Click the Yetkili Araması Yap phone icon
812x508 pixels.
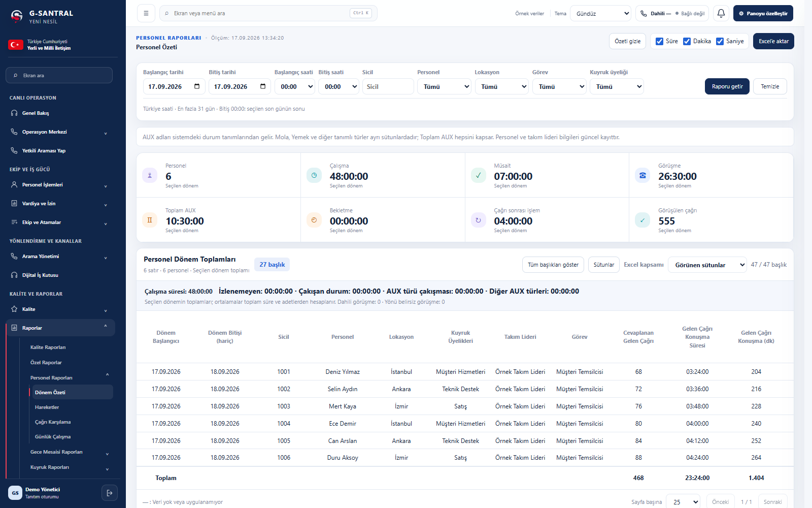[x=14, y=150]
